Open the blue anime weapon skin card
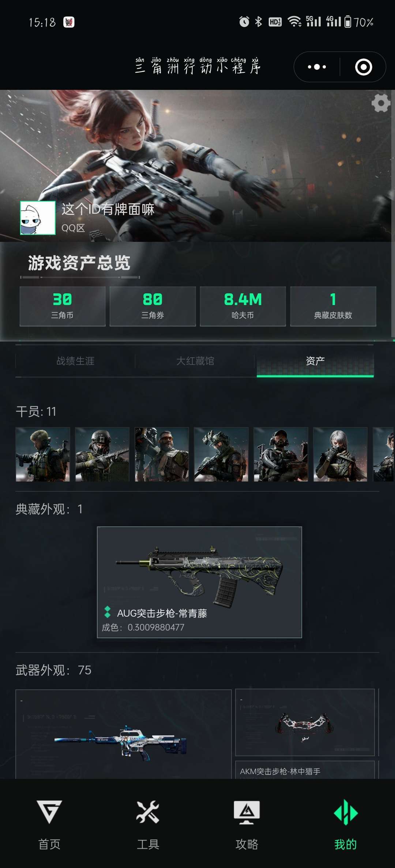This screenshot has width=395, height=868. click(124, 734)
